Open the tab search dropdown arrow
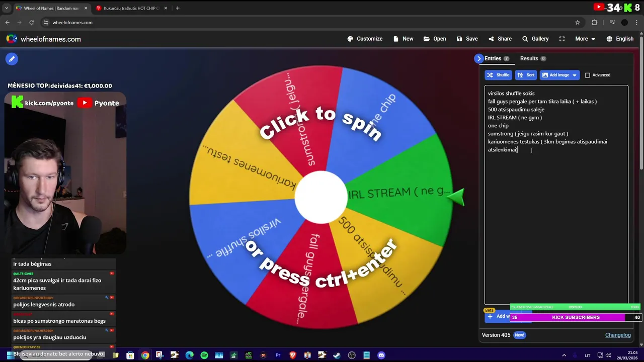644x362 pixels. (7, 8)
